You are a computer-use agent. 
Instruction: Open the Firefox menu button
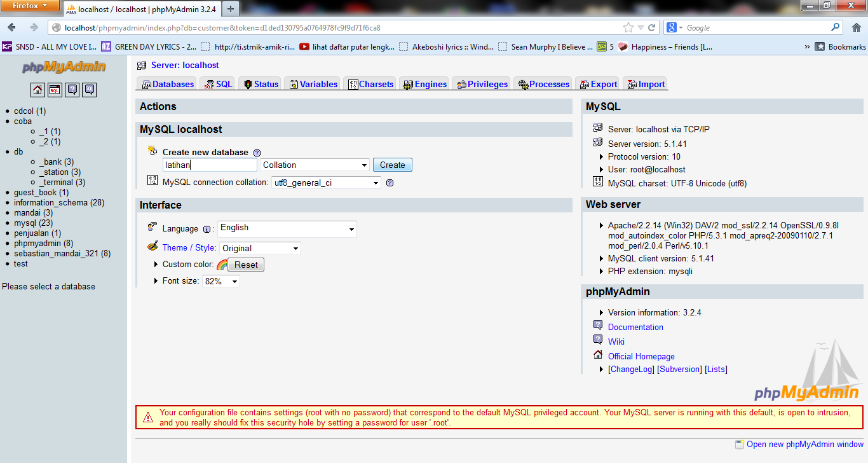pos(31,6)
